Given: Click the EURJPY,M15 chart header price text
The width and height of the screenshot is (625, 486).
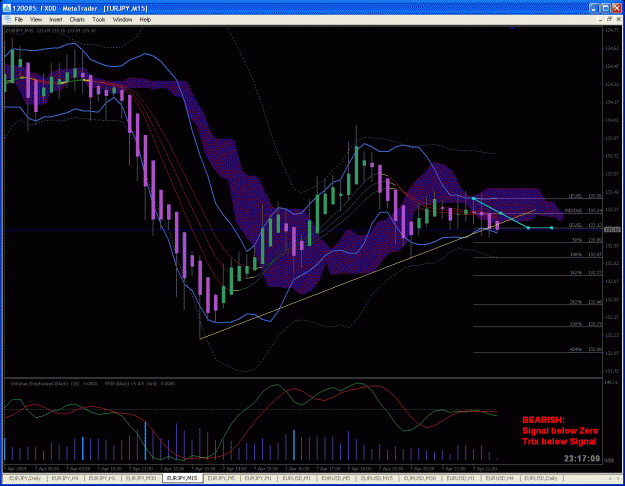Looking at the screenshot, I should 51,30.
